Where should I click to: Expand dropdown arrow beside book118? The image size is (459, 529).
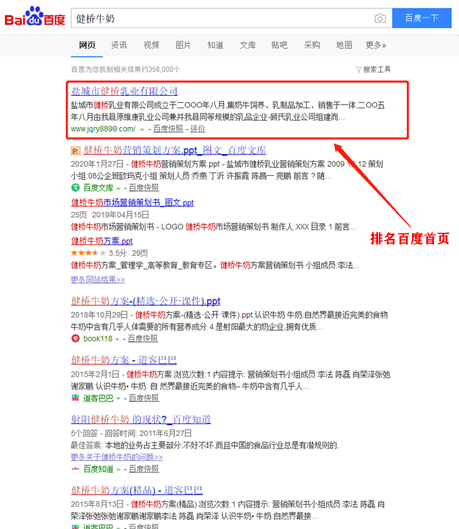[118, 339]
